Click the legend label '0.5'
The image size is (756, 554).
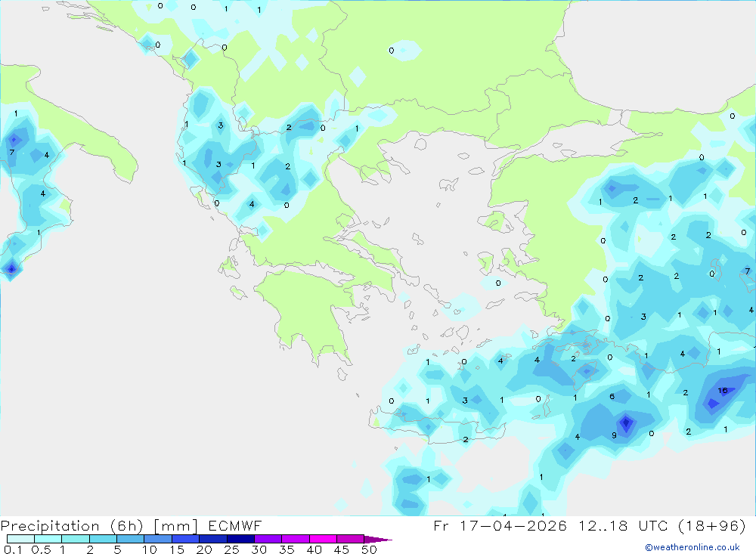41,549
